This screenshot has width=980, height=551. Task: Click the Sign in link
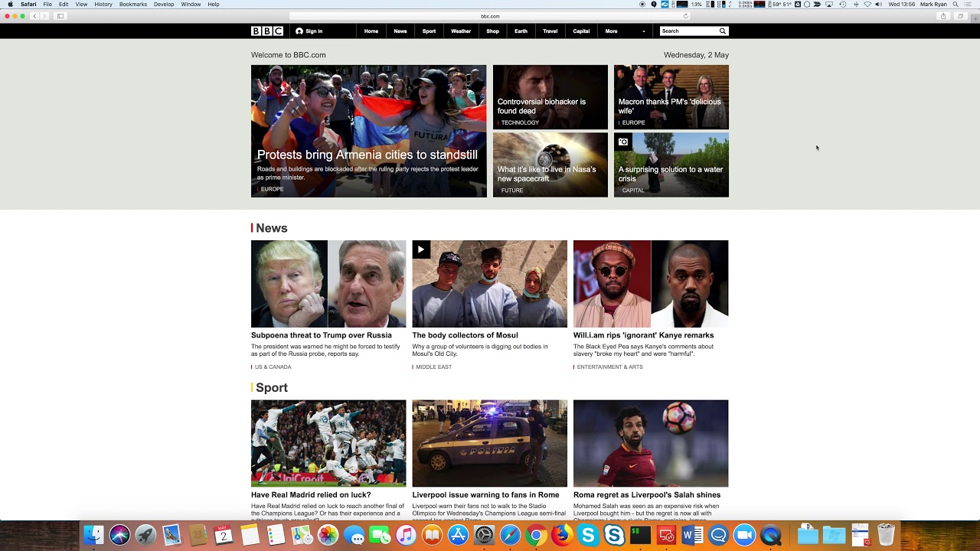[x=314, y=31]
